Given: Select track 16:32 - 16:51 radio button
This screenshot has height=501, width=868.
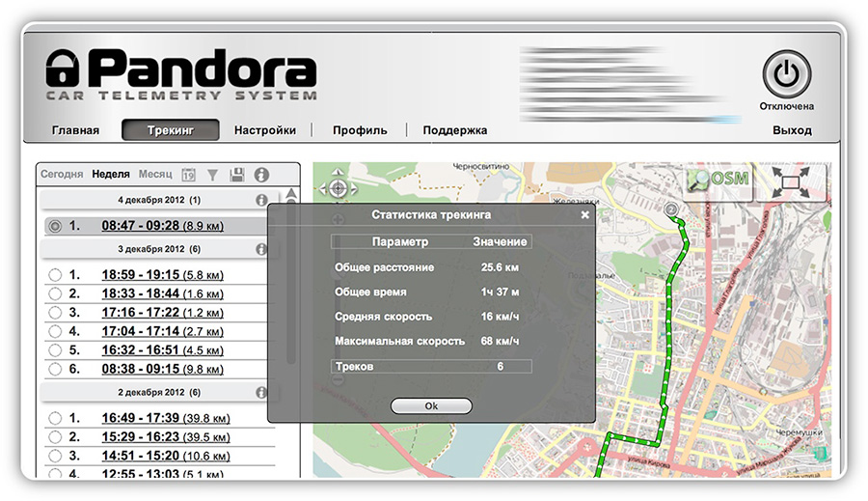Looking at the screenshot, I should [x=55, y=350].
